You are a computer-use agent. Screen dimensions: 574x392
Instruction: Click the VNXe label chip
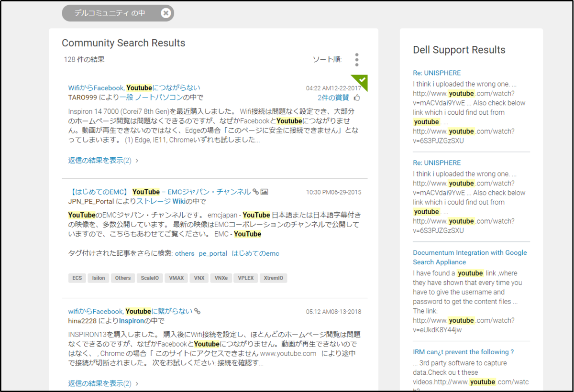pos(221,278)
